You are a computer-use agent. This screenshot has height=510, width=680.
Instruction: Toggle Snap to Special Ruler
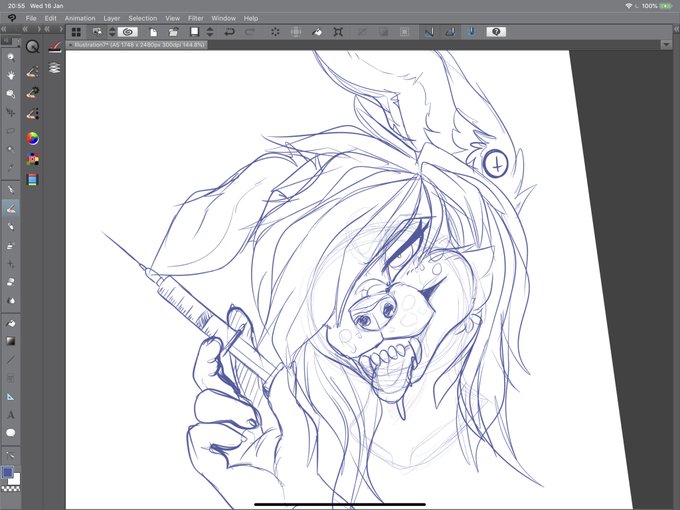pyautogui.click(x=450, y=32)
